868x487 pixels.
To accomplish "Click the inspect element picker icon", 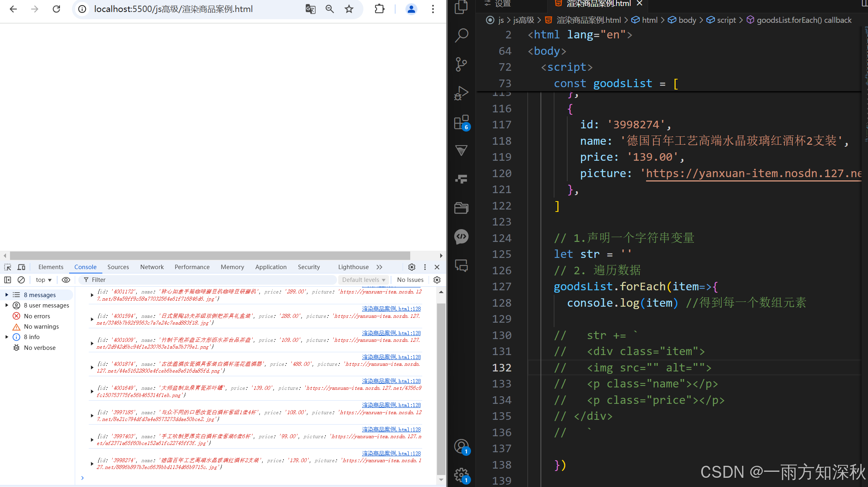I will pos(8,267).
